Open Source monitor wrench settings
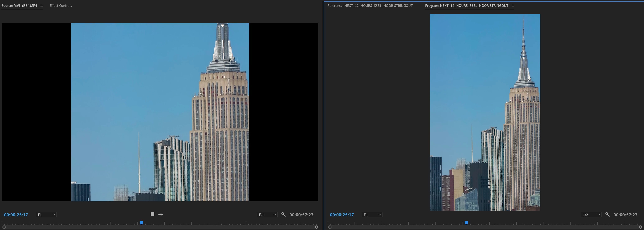 pyautogui.click(x=283, y=214)
